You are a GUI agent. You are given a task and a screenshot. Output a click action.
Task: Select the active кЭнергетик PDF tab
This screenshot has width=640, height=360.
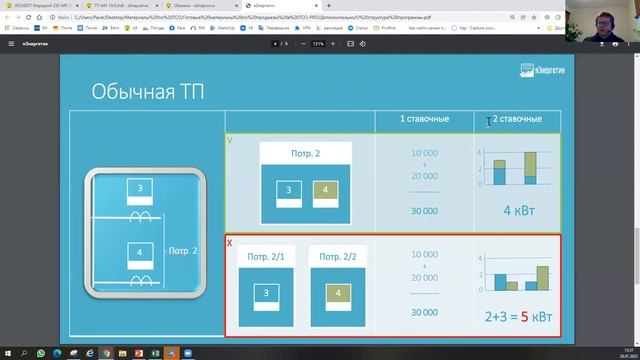[281, 6]
